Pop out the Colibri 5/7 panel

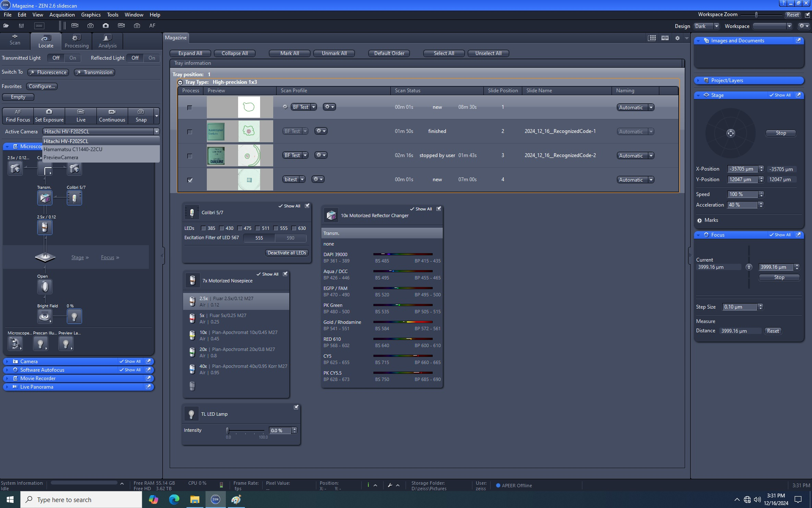pos(307,206)
